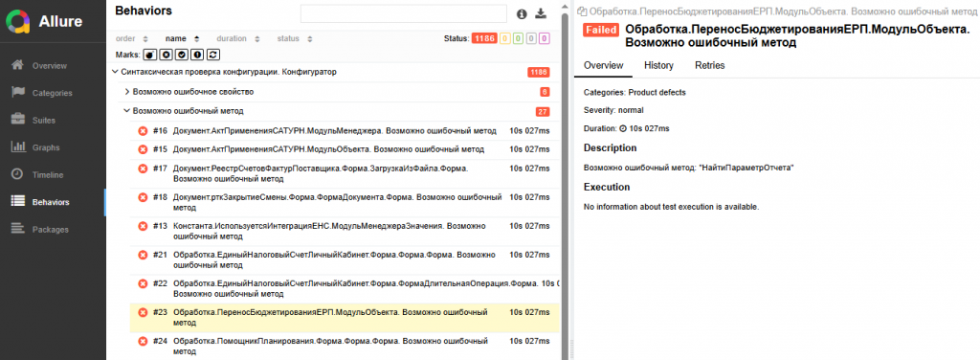The width and height of the screenshot is (980, 360).
Task: Toggle the failed status filter 1186
Action: (x=484, y=38)
